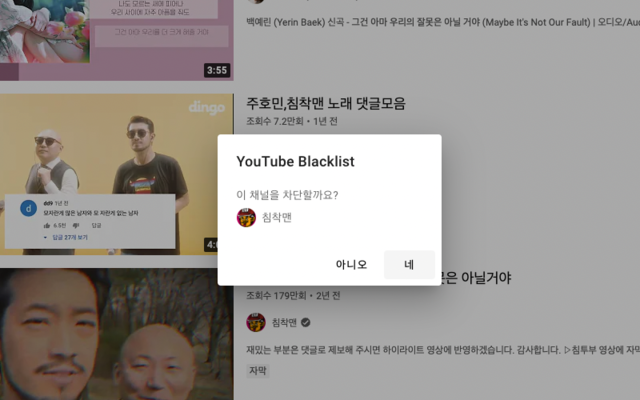Screen dimensions: 640x400
Task: Click the 이 채널을 차단할까요? prompt text
Action: [x=287, y=195]
